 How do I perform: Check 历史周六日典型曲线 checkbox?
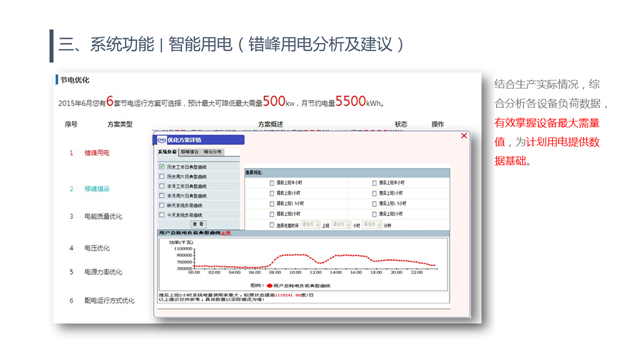pyautogui.click(x=162, y=176)
